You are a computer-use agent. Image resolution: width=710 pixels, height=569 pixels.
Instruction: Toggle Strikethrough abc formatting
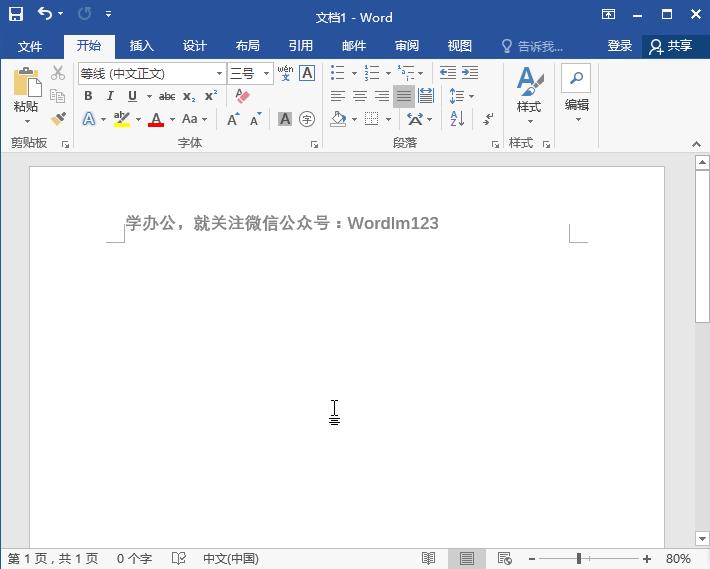(x=167, y=96)
